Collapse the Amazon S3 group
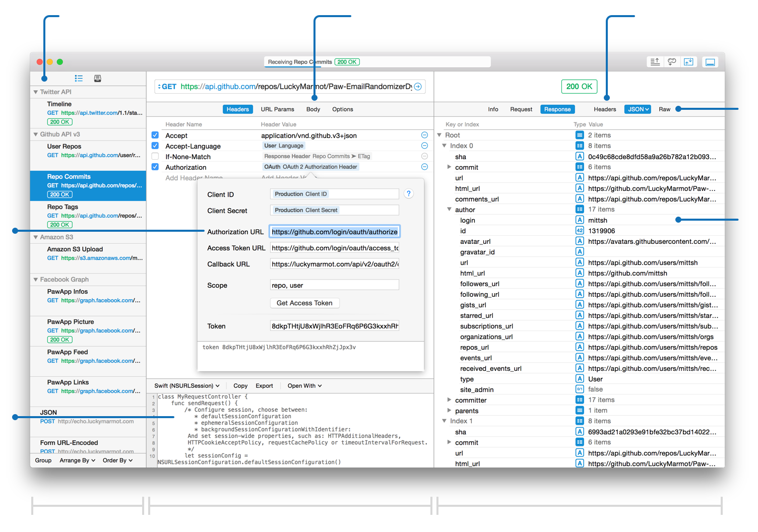The width and height of the screenshot is (758, 532). coord(36,237)
